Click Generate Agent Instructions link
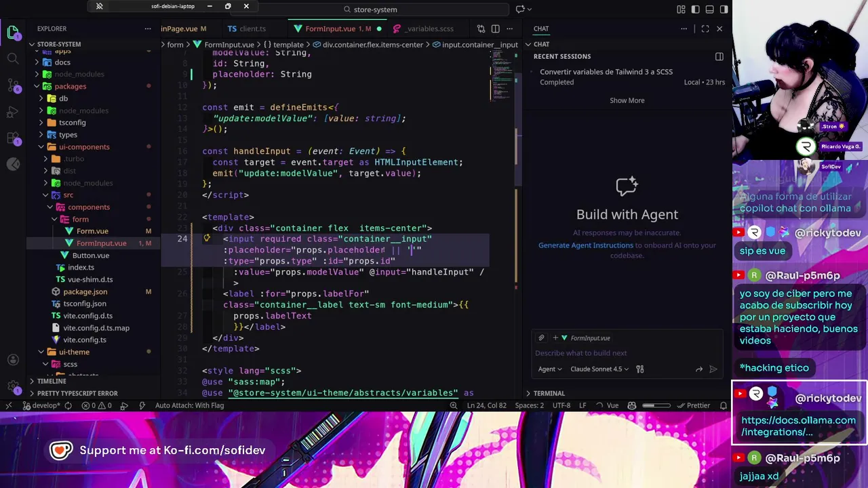 (585, 245)
